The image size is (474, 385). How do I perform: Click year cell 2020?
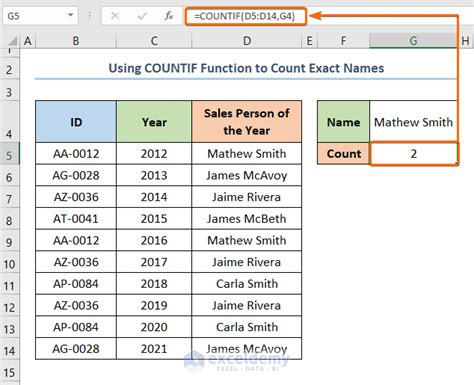(154, 327)
